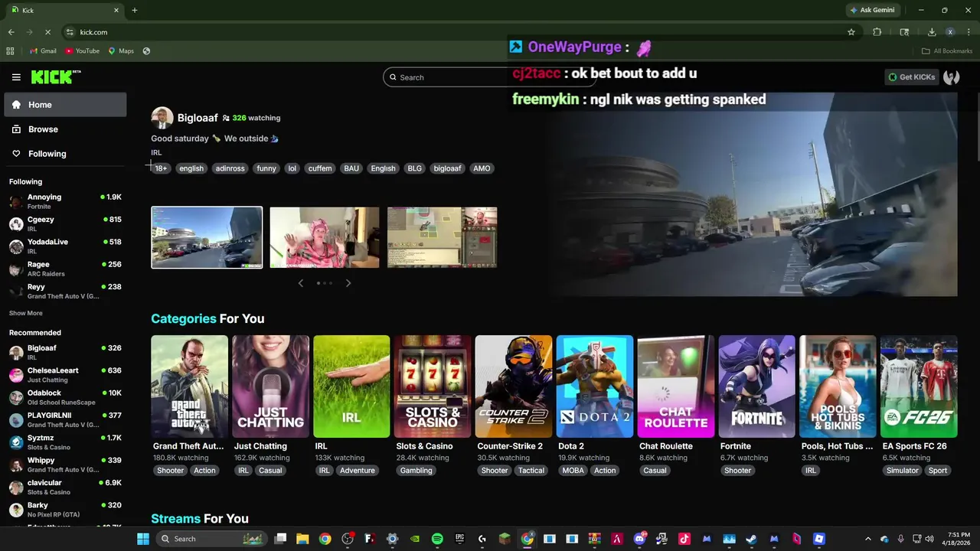
Task: Open Counter-Strike 2 category card
Action: (x=514, y=386)
